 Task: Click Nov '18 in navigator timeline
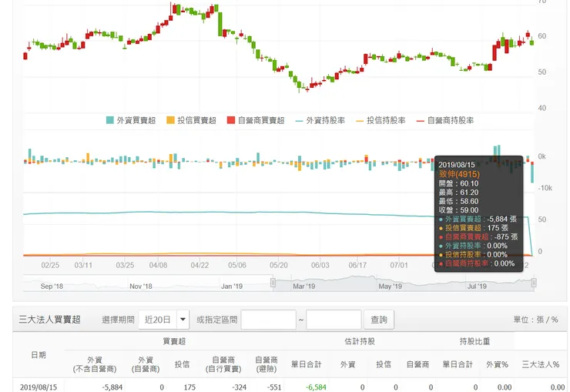[x=141, y=286]
